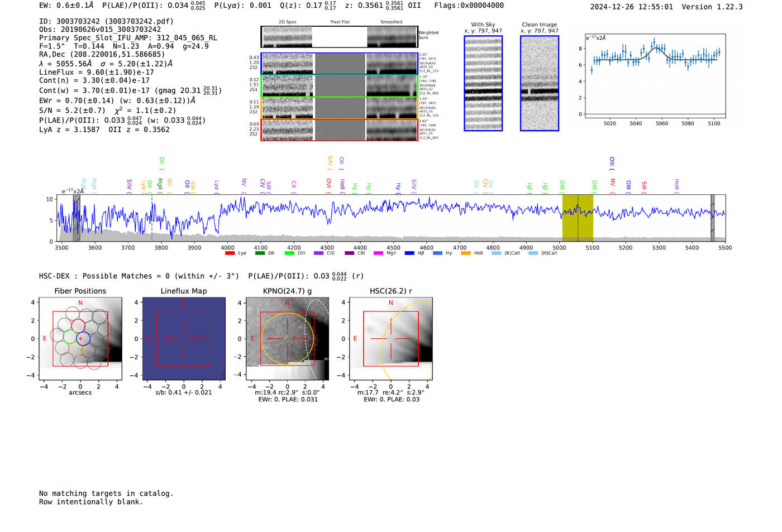The height and width of the screenshot is (532, 782).
Task: Click the 2024-12-26 12:55:01 timestamp
Action: pyautogui.click(x=631, y=7)
